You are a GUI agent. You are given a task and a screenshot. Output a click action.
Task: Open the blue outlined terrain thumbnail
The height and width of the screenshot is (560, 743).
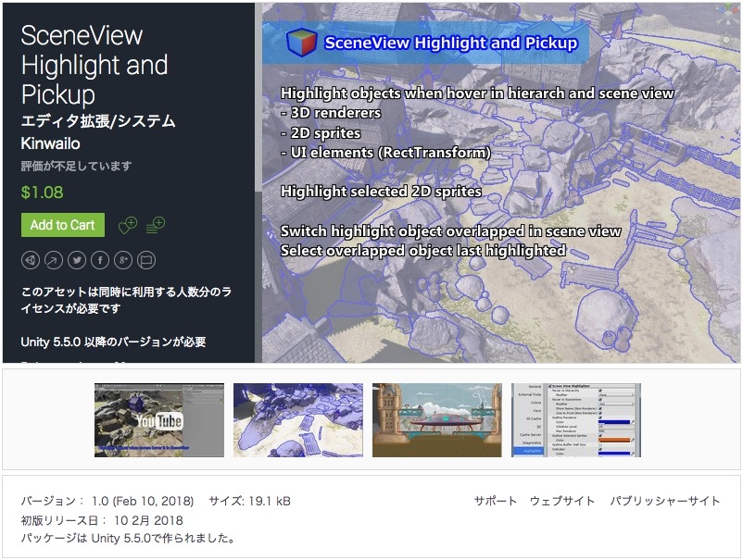[x=298, y=420]
